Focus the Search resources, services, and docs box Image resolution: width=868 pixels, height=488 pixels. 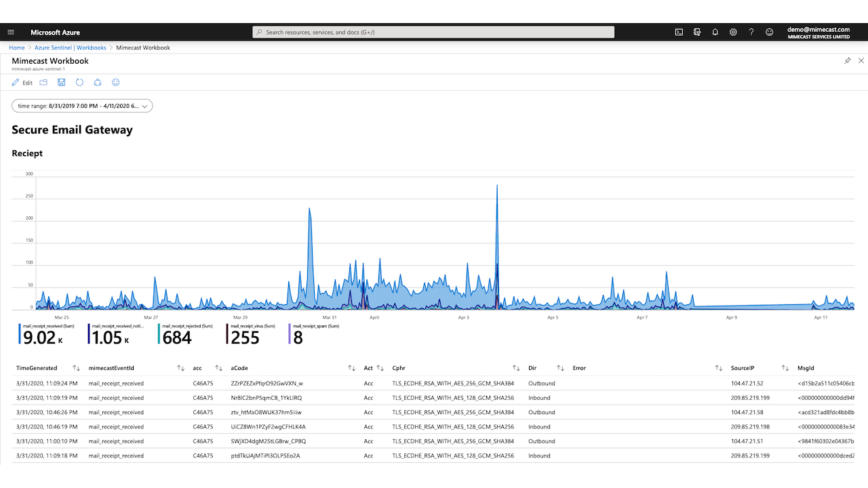(x=433, y=32)
